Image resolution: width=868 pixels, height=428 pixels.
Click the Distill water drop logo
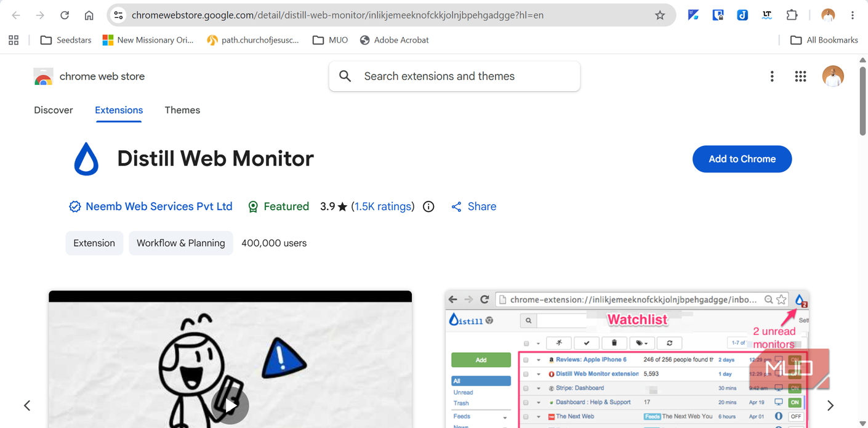point(86,159)
